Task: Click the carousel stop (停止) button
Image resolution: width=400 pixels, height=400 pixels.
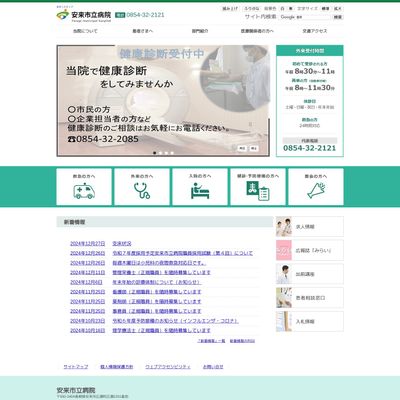Action: (254, 148)
